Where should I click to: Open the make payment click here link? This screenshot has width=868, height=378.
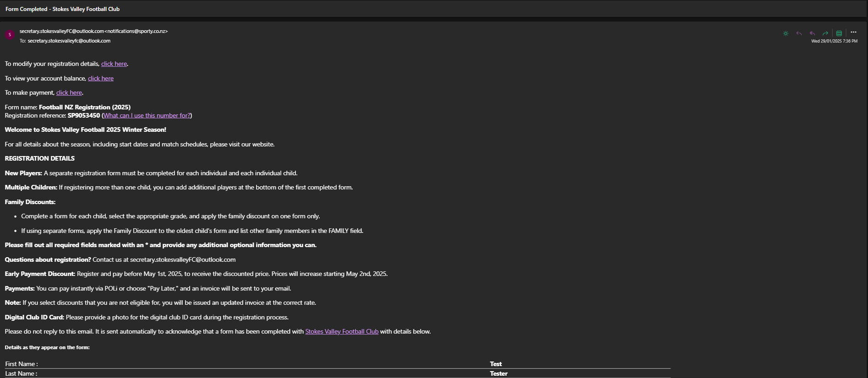(x=69, y=93)
